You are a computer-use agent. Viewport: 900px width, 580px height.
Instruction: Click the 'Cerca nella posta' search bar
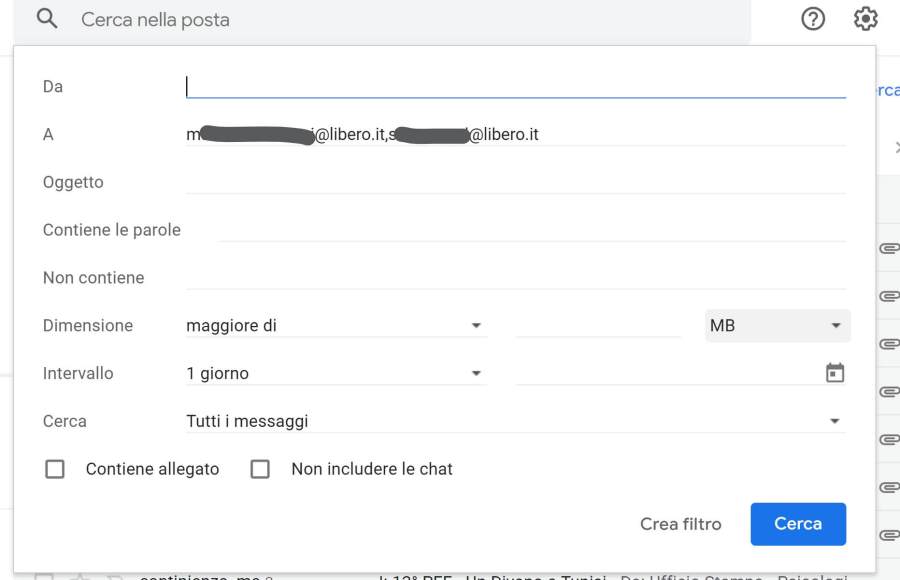click(400, 20)
